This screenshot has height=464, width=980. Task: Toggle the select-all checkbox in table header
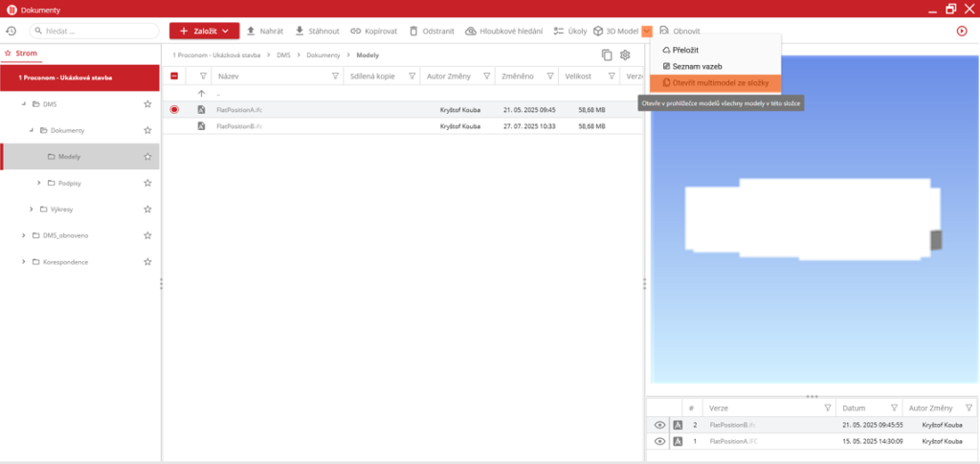point(174,76)
